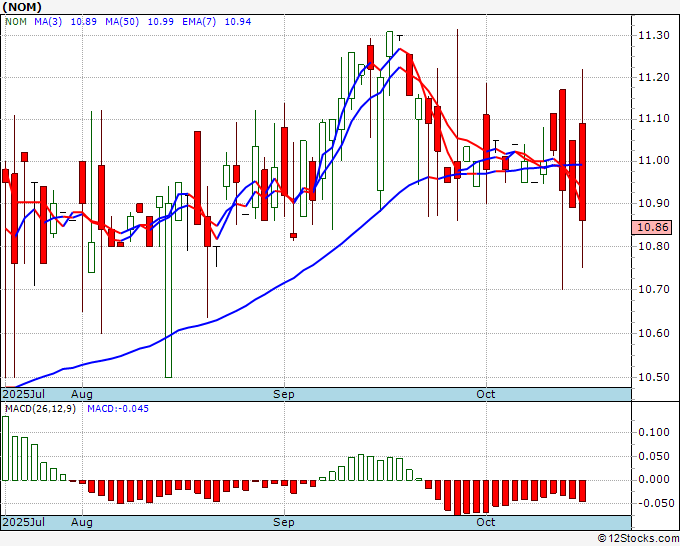Click the NOM legend label
680x546 pixels.
(16, 22)
